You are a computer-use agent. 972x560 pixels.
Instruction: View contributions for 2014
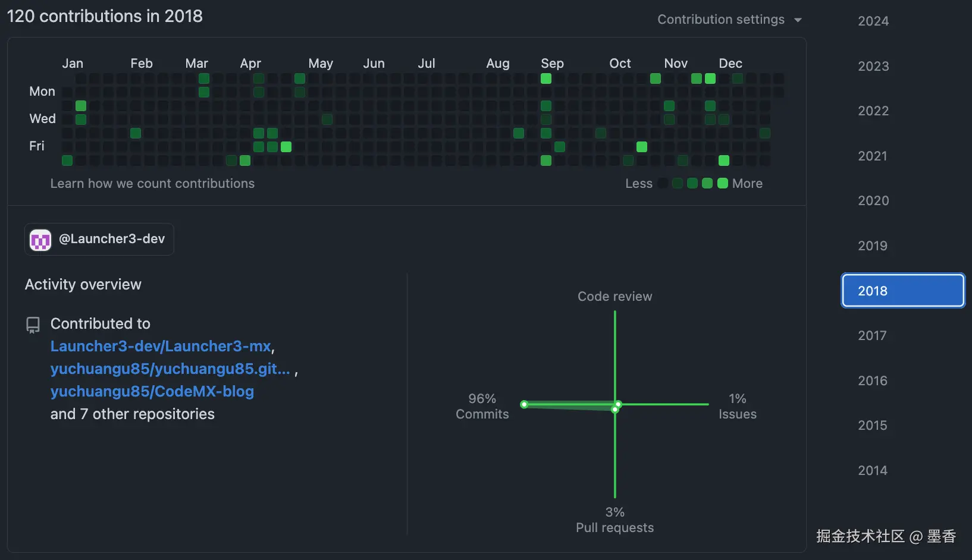pyautogui.click(x=873, y=470)
